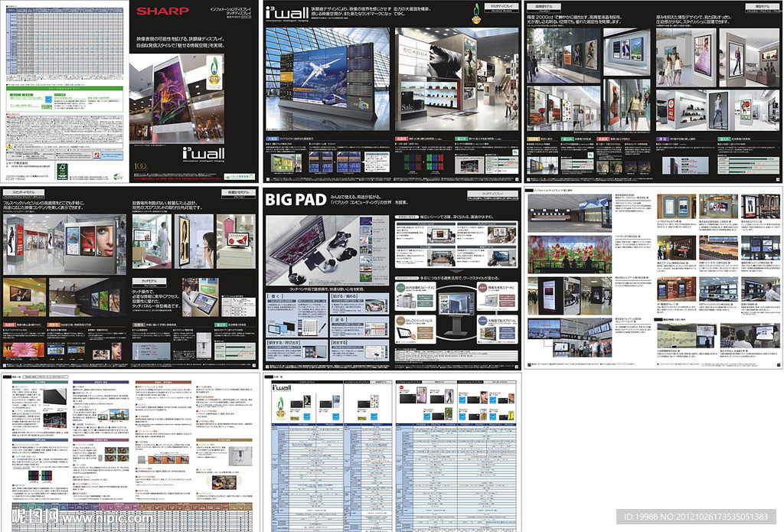Screen dimensions: 784x532
Task: Select the lounge photo with green and purple chairs
Action: (24, 298)
